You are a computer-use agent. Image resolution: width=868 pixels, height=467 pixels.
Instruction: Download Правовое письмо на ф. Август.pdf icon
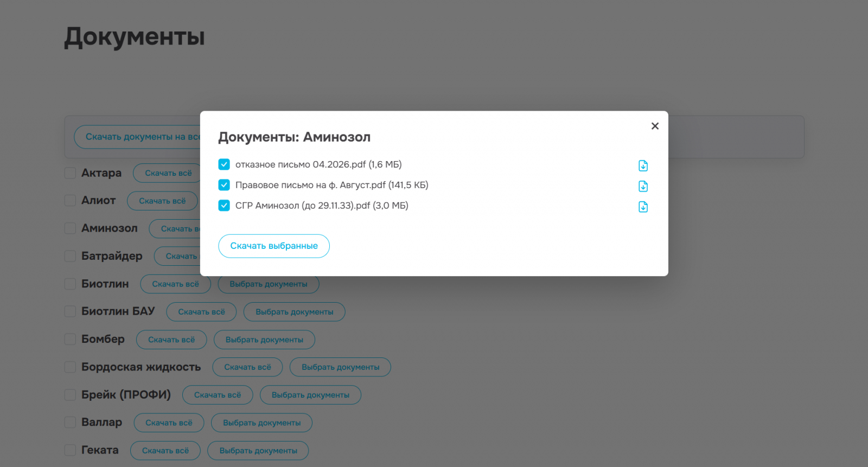tap(643, 186)
